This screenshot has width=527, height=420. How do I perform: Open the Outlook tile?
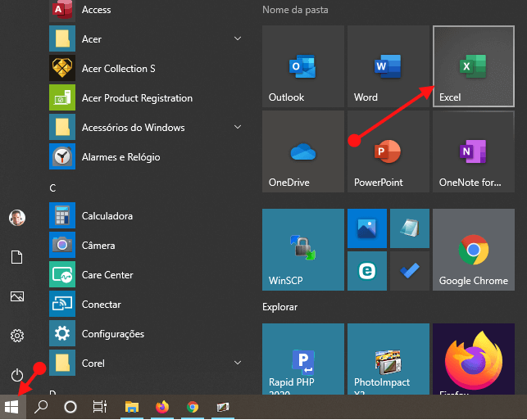pyautogui.click(x=302, y=66)
